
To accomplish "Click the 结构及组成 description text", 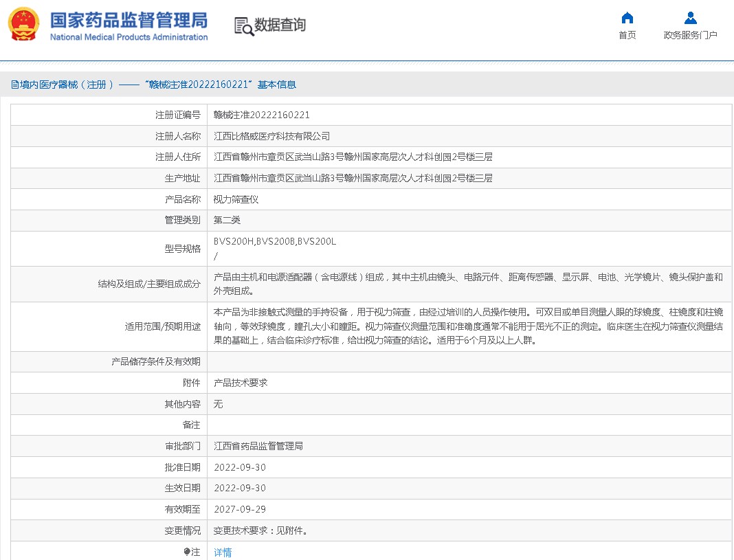I will pos(468,284).
